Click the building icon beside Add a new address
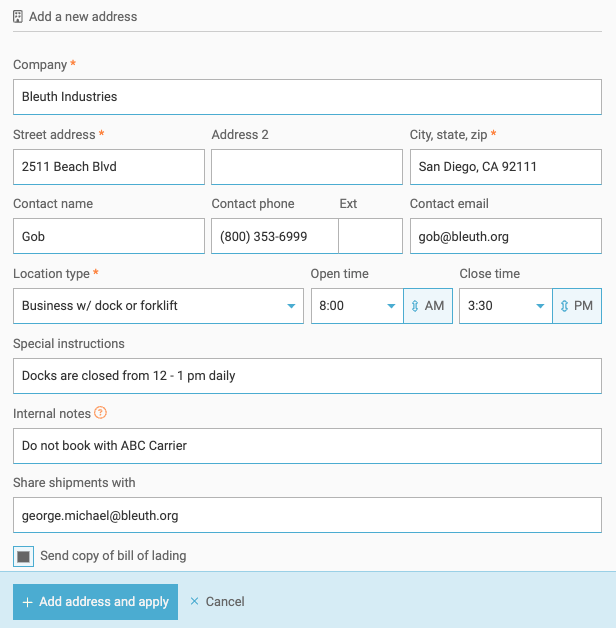The width and height of the screenshot is (616, 628). 18,17
